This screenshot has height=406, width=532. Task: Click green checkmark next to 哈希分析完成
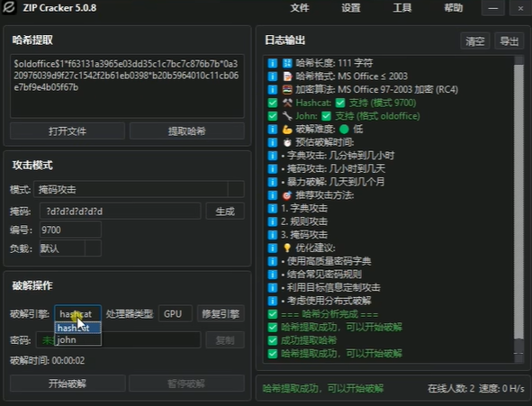pos(273,314)
